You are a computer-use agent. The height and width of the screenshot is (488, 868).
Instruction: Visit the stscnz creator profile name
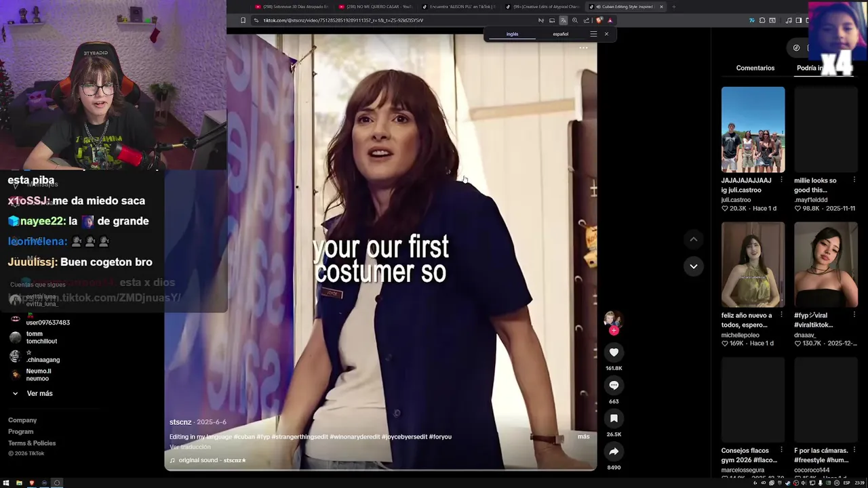pos(180,422)
